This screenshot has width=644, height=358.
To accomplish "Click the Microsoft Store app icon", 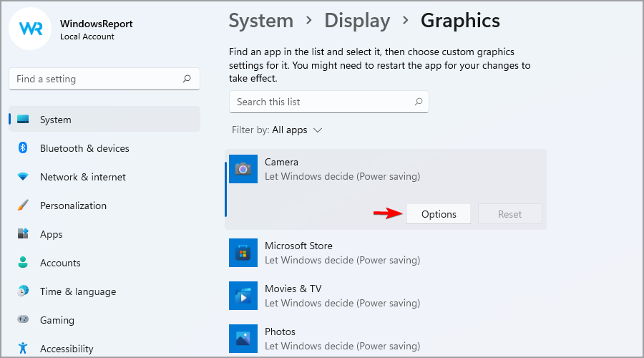I will pos(243,253).
